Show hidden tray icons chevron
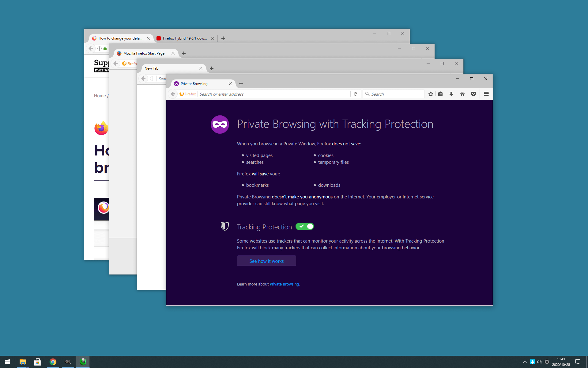 coord(525,362)
